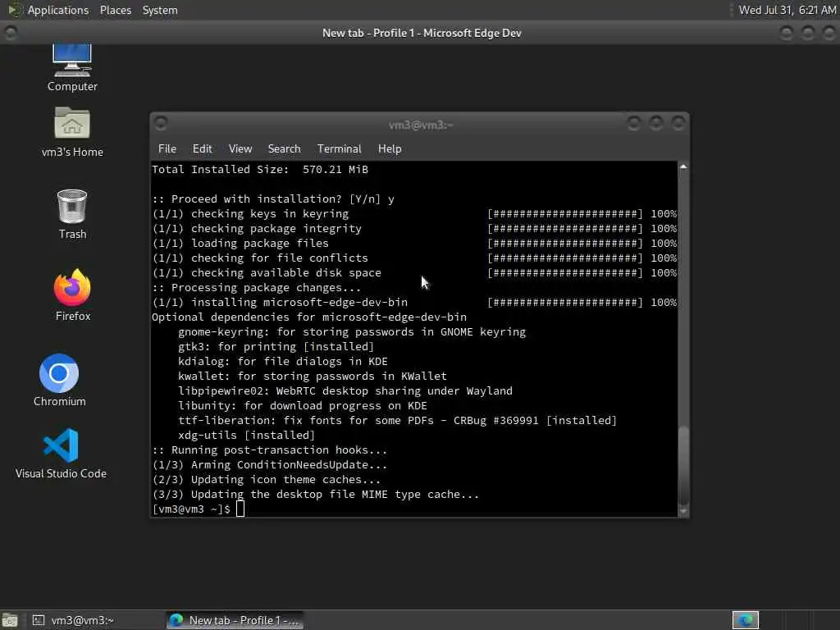Click the show desktop icon in bottom panel
Image resolution: width=840 pixels, height=630 pixels.
pyautogui.click(x=10, y=620)
